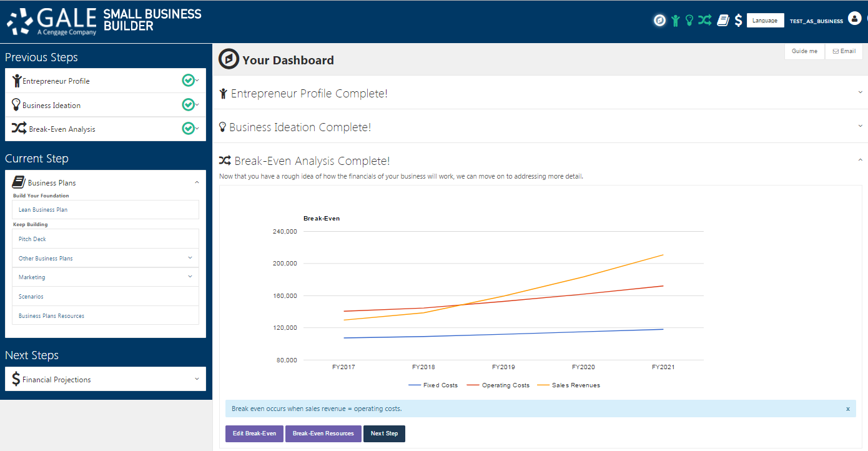This screenshot has height=451, width=868.
Task: Click the green entrepreneur figure icon in header
Action: coord(675,21)
